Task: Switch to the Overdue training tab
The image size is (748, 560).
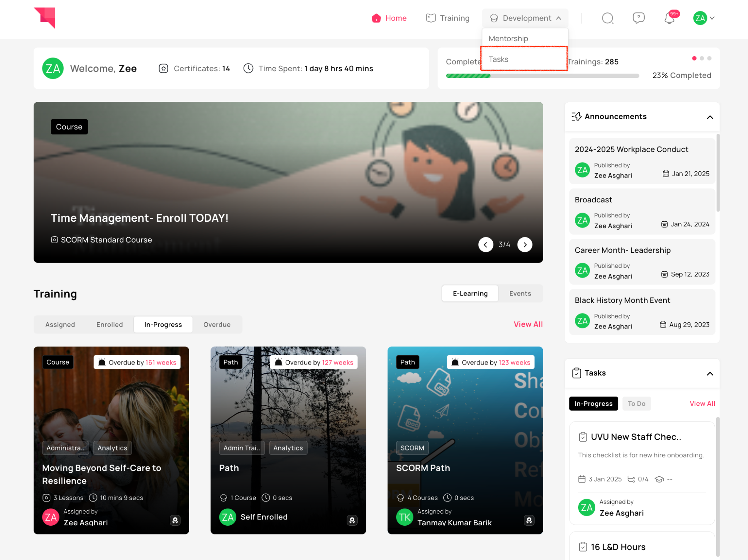Action: coord(217,324)
